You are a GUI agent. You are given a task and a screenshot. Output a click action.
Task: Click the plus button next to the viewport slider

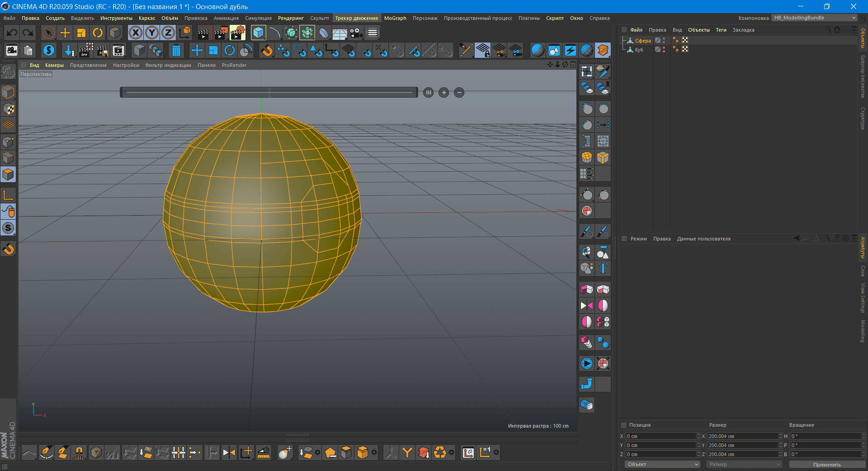pyautogui.click(x=444, y=93)
